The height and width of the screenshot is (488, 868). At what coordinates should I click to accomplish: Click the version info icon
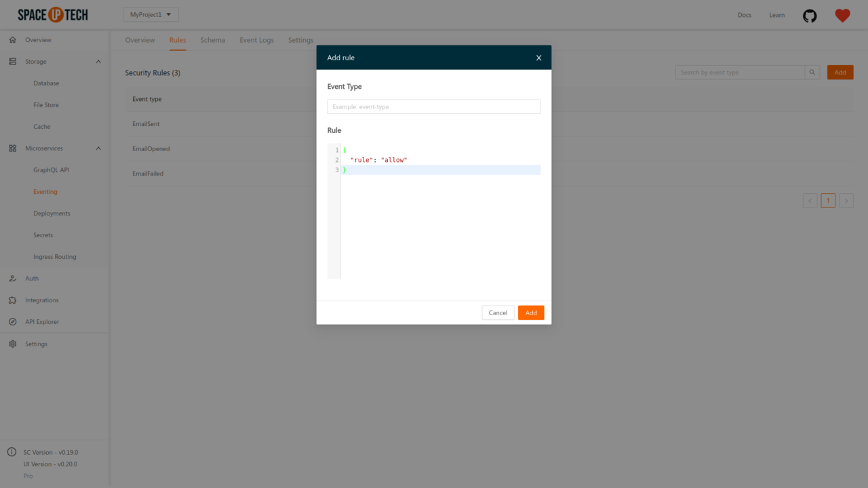12,452
